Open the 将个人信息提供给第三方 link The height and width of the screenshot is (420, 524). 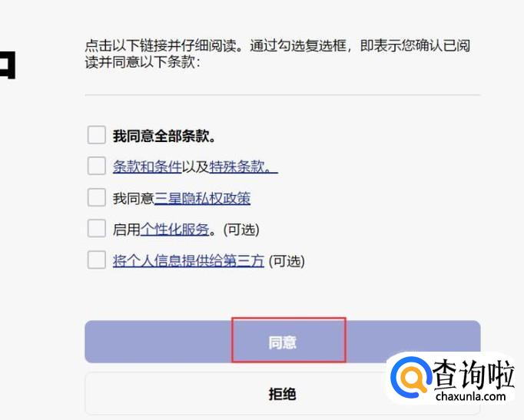tap(188, 261)
